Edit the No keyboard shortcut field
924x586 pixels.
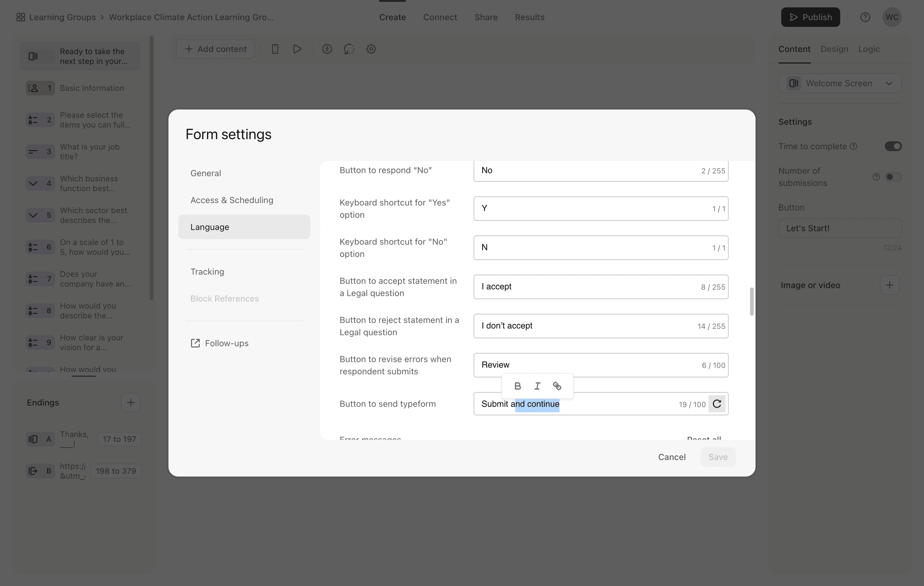(x=601, y=247)
